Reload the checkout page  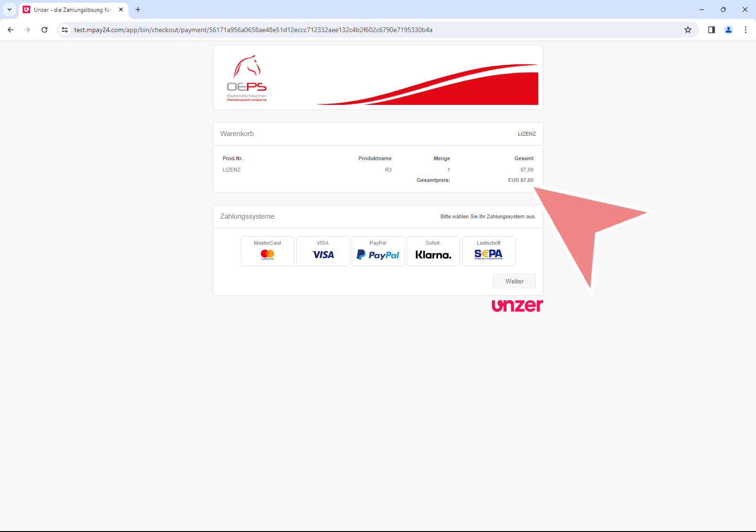[44, 30]
